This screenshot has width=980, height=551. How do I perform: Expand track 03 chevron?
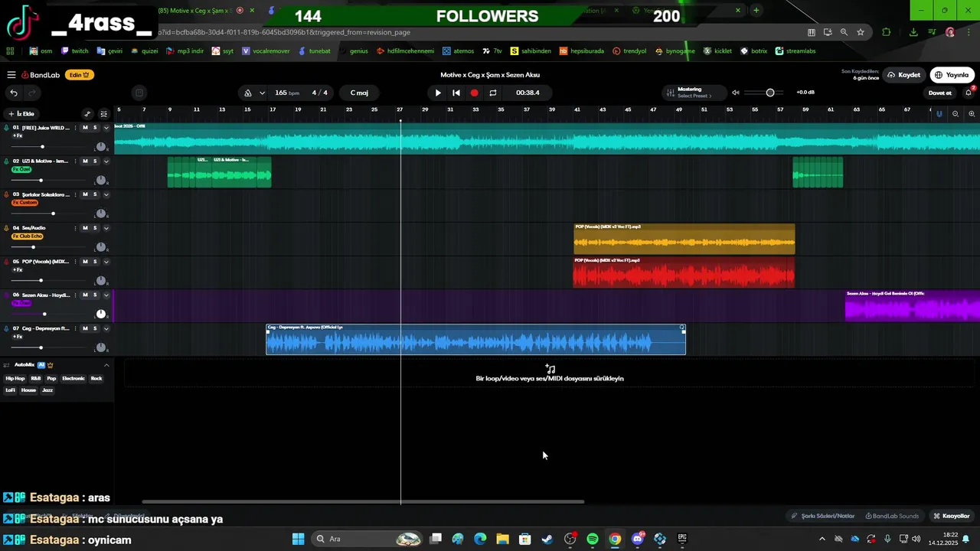(106, 194)
